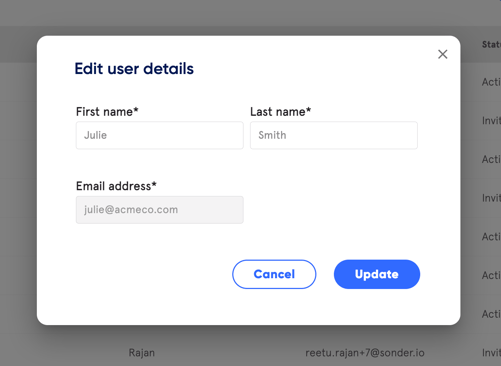Focus the Last name field containing Smith
501x366 pixels.
tap(334, 135)
